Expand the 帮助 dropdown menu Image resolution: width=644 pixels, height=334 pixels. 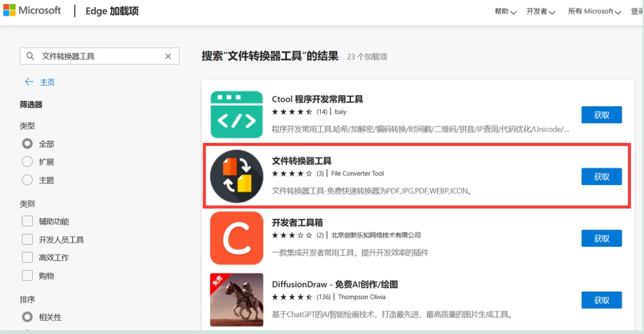(506, 11)
